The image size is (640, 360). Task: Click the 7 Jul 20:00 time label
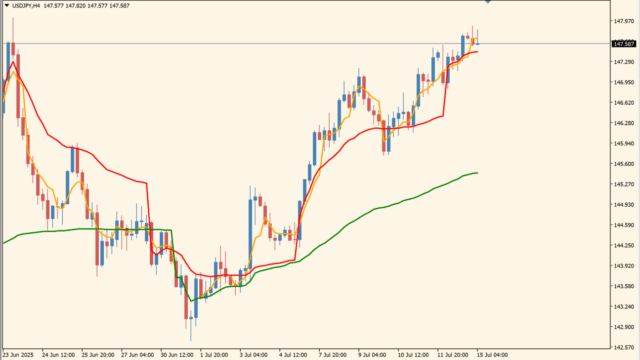click(333, 355)
